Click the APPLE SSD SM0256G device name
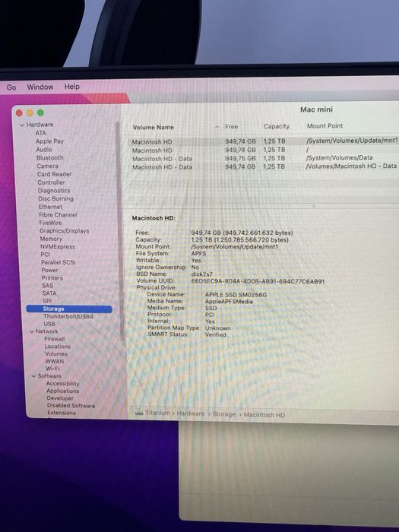 [x=236, y=295]
